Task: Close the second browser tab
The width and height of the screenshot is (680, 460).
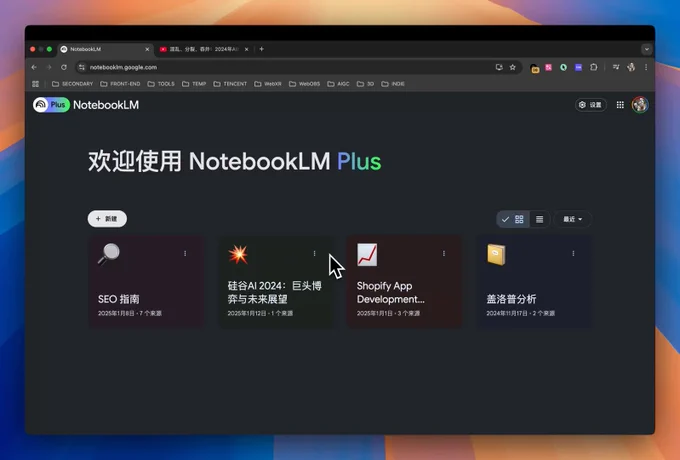Action: pyautogui.click(x=246, y=49)
